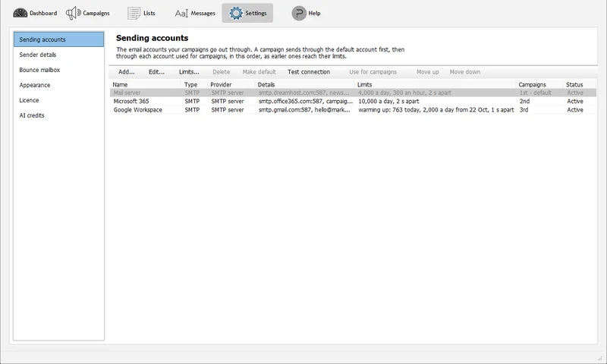Open the Dashboard tab label
Image resolution: width=607 pixels, height=364 pixels.
coord(43,13)
